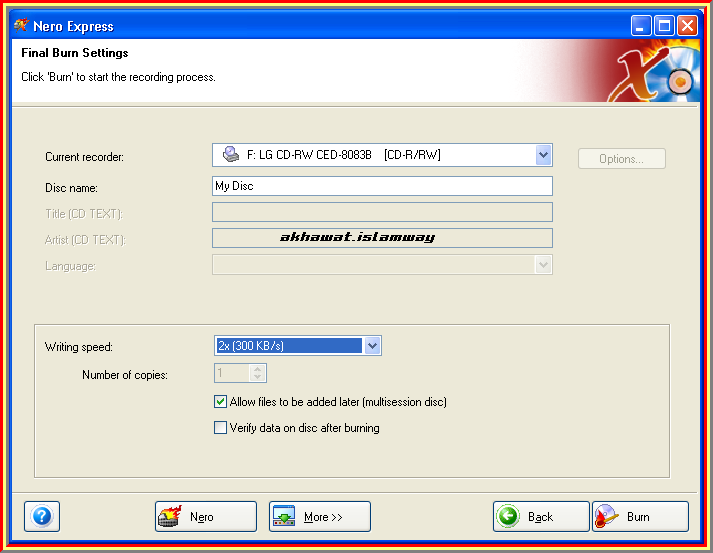This screenshot has height=553, width=713.
Task: Open the help question mark button
Action: click(42, 516)
